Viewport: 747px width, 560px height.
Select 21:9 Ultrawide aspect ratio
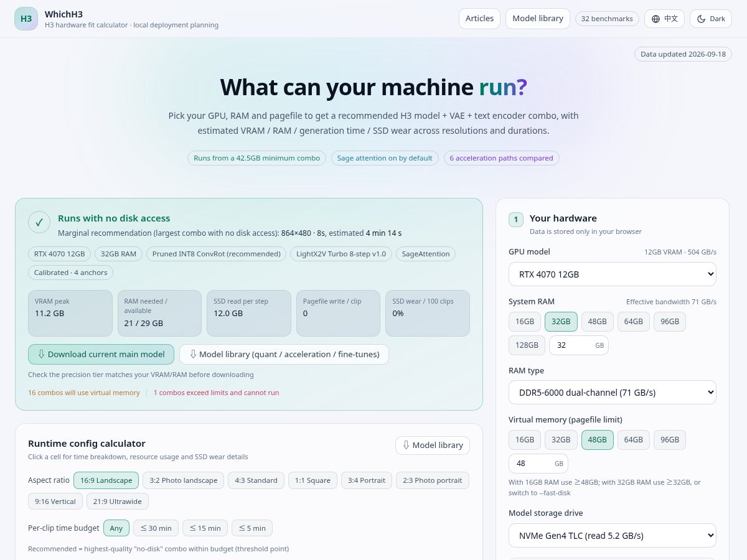click(x=118, y=502)
